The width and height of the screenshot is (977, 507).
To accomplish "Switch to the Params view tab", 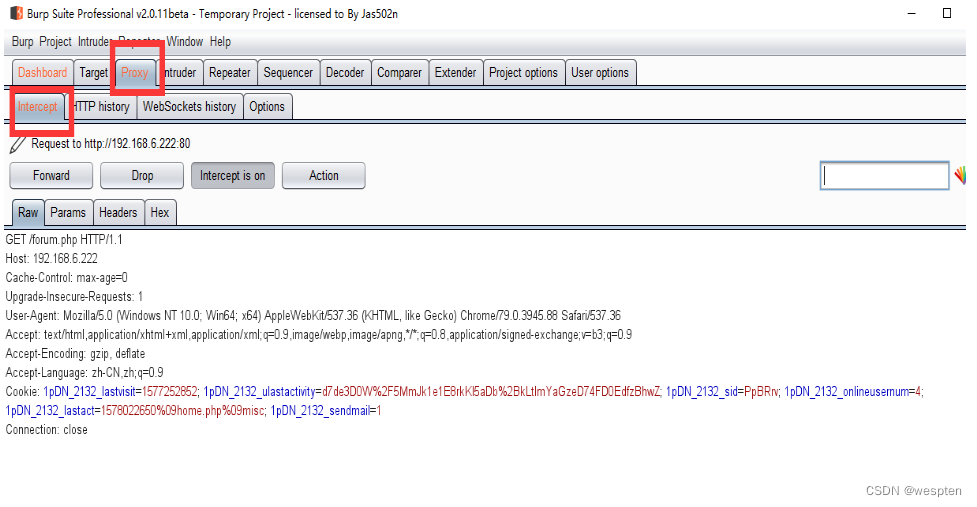I will click(x=68, y=212).
